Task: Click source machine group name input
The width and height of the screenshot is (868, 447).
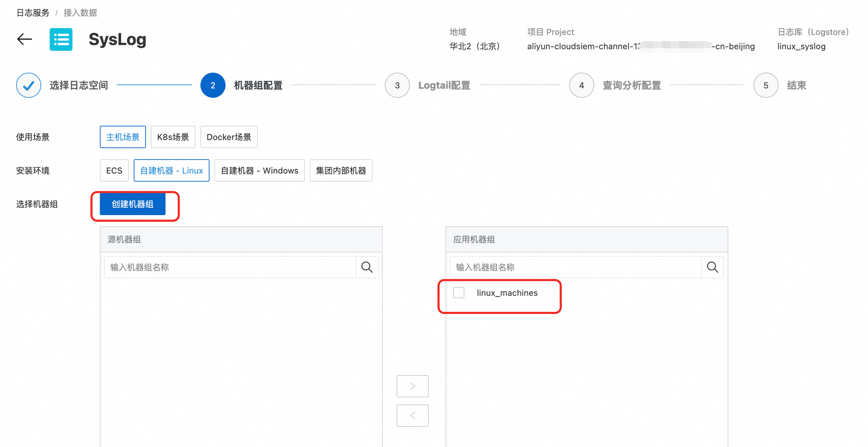Action: (230, 267)
